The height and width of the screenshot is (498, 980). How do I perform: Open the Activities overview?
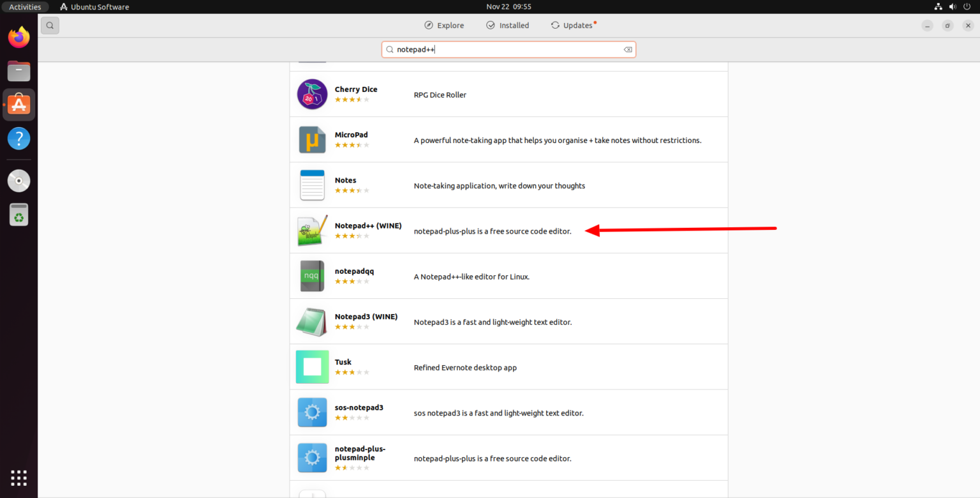click(25, 6)
